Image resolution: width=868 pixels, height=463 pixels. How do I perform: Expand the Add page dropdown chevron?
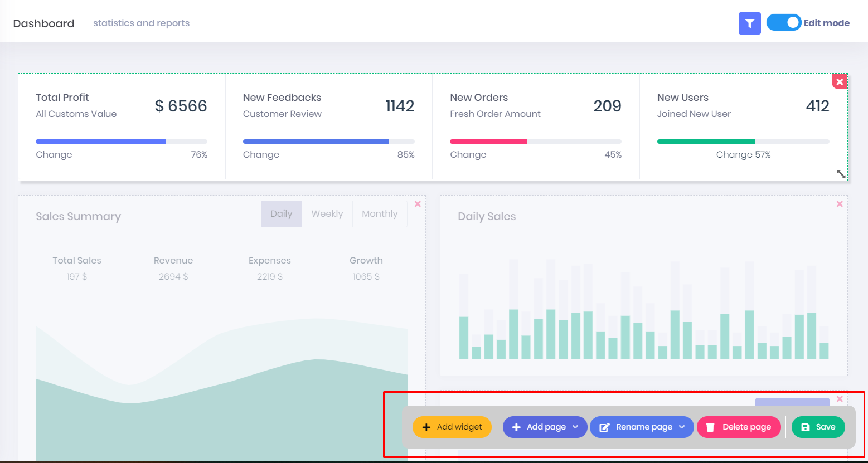[x=575, y=427]
